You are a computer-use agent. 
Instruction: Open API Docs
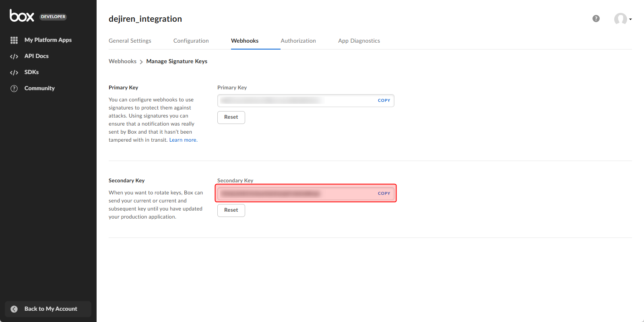click(x=36, y=56)
